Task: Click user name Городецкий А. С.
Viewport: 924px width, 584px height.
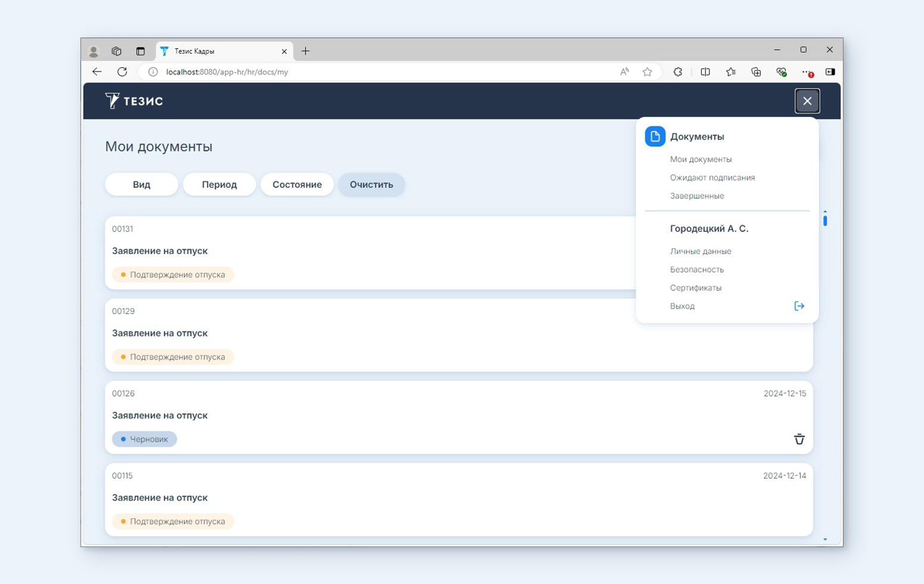Action: 709,229
